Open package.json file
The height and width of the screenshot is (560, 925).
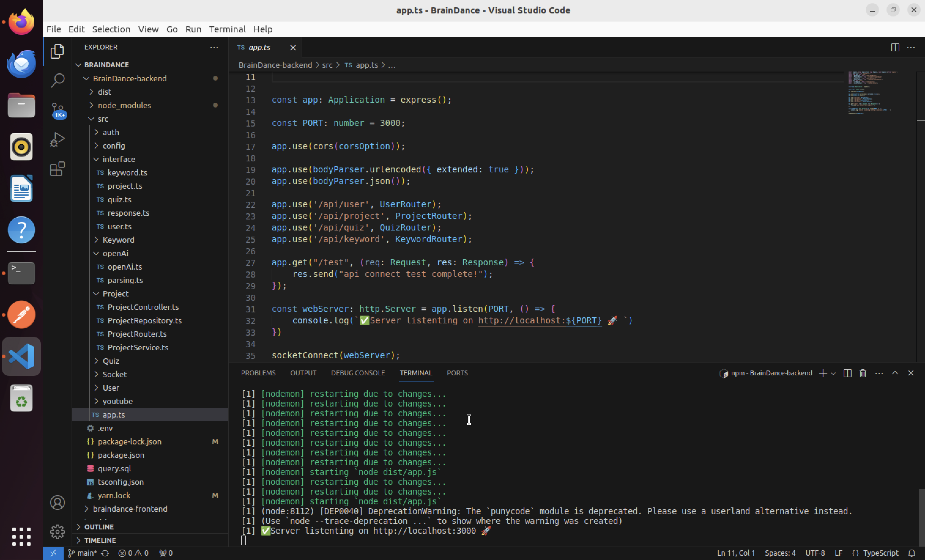[x=150, y=455]
